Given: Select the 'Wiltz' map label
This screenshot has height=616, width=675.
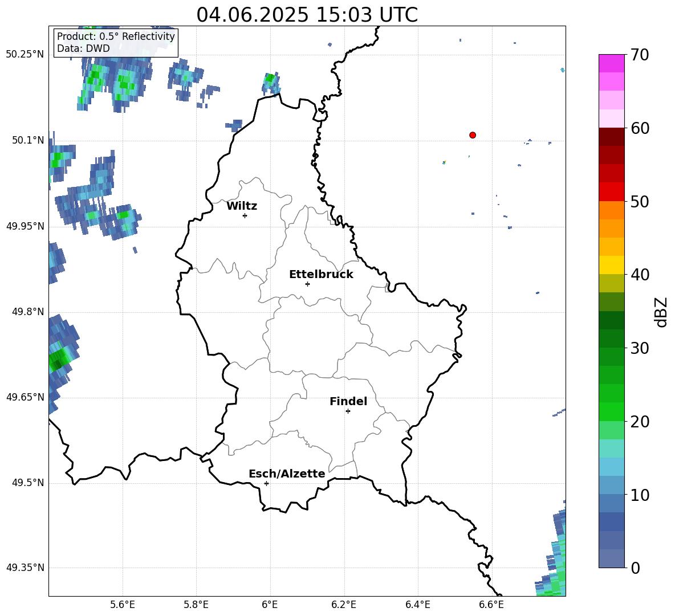Looking at the screenshot, I should click(242, 206).
